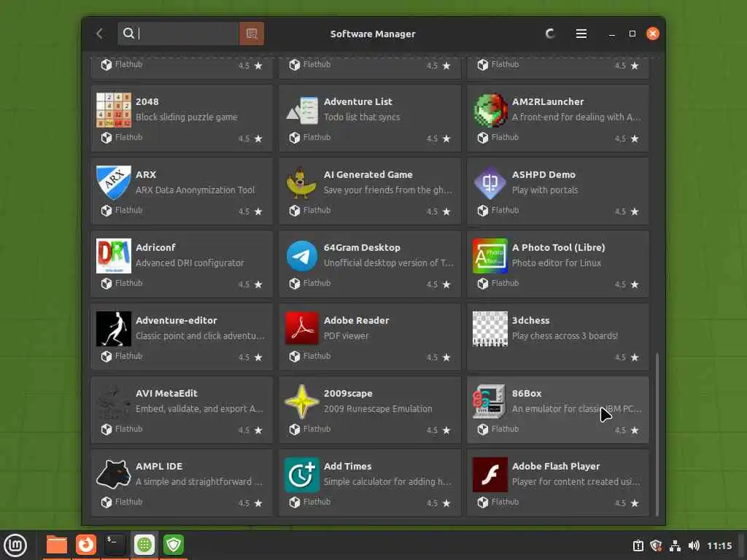Click the AVI MetaEdit icon
The image size is (747, 560).
(113, 402)
